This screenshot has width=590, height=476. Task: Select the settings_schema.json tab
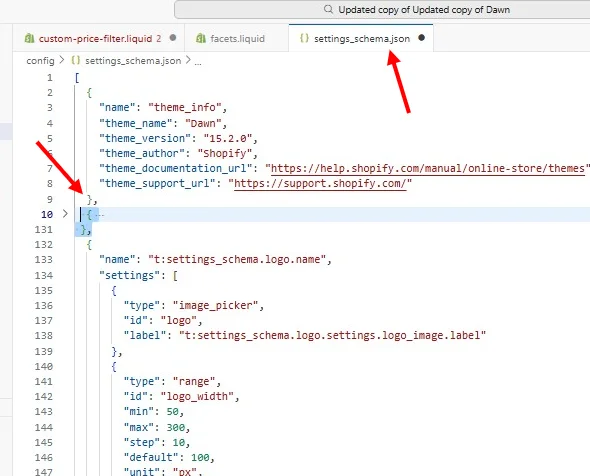point(361,38)
